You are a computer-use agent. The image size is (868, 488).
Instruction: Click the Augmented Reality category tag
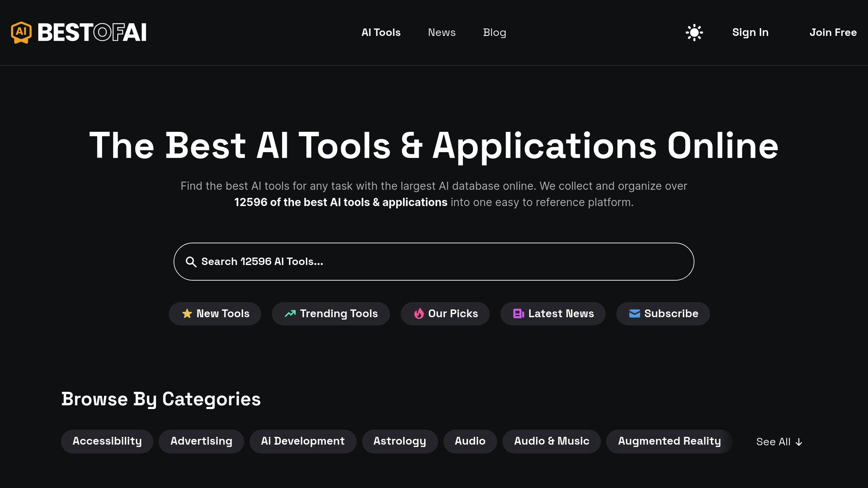[670, 441]
